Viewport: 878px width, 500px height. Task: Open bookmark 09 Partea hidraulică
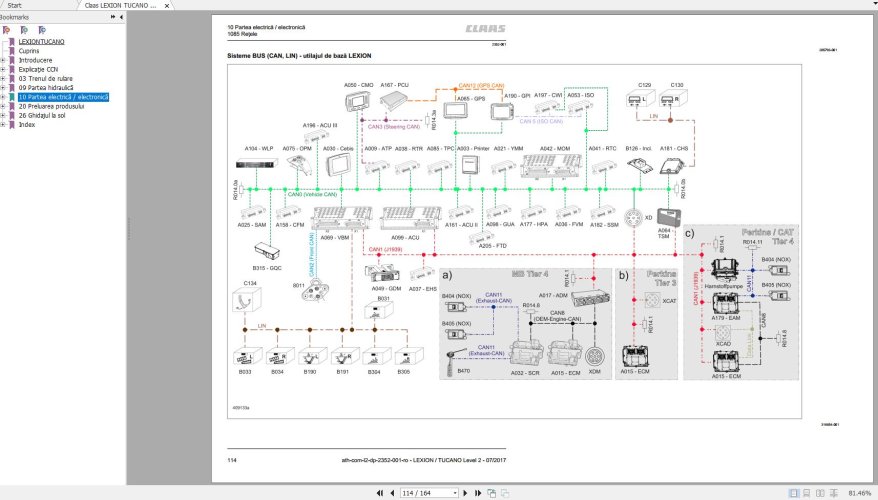coord(46,88)
